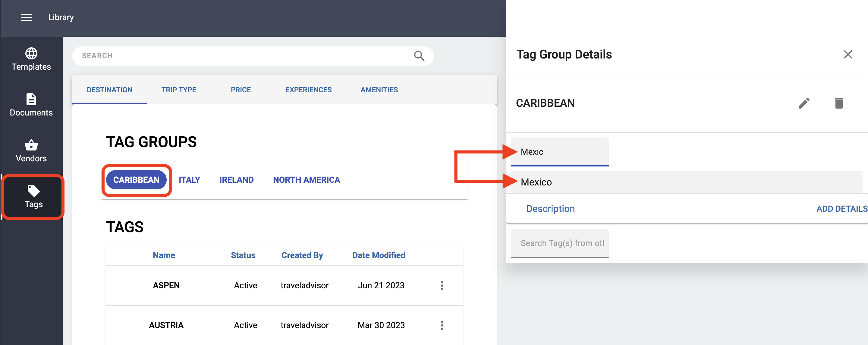868x345 pixels.
Task: Select the NORTH AMERICA tag group
Action: point(306,180)
